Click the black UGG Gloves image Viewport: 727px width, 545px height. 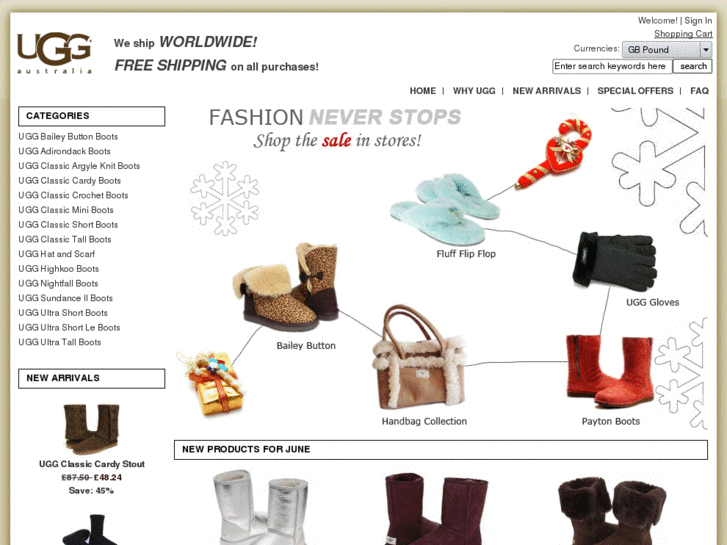(615, 260)
